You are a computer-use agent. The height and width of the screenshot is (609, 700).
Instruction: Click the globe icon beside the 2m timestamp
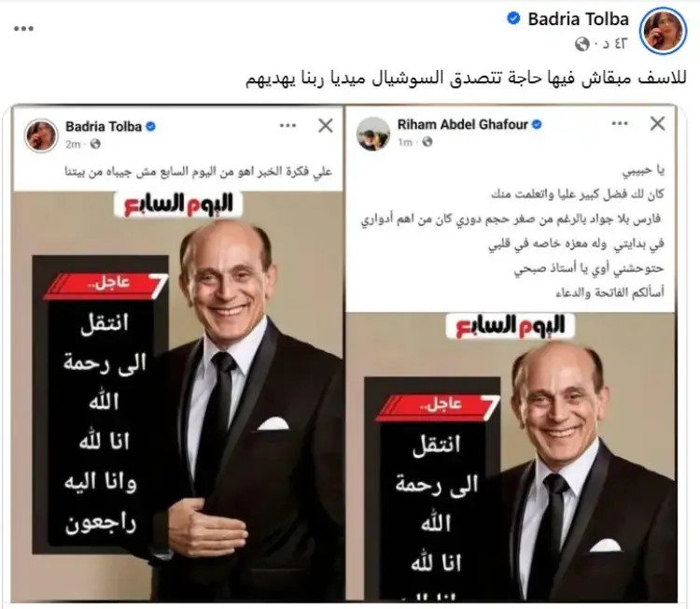point(95,144)
